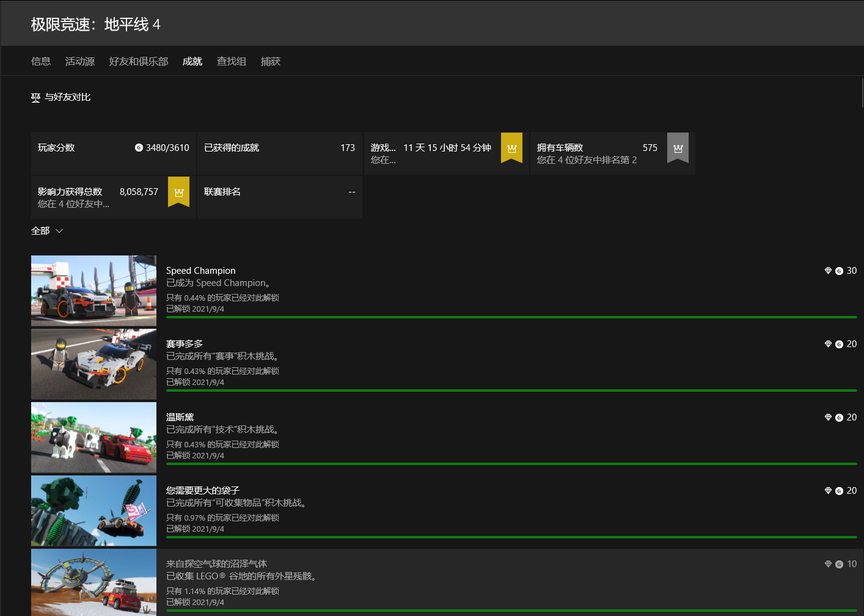Screen dimensions: 864x616
Task: Click the 来自探空气球的沼泽气体 achievement title
Action: click(217, 564)
